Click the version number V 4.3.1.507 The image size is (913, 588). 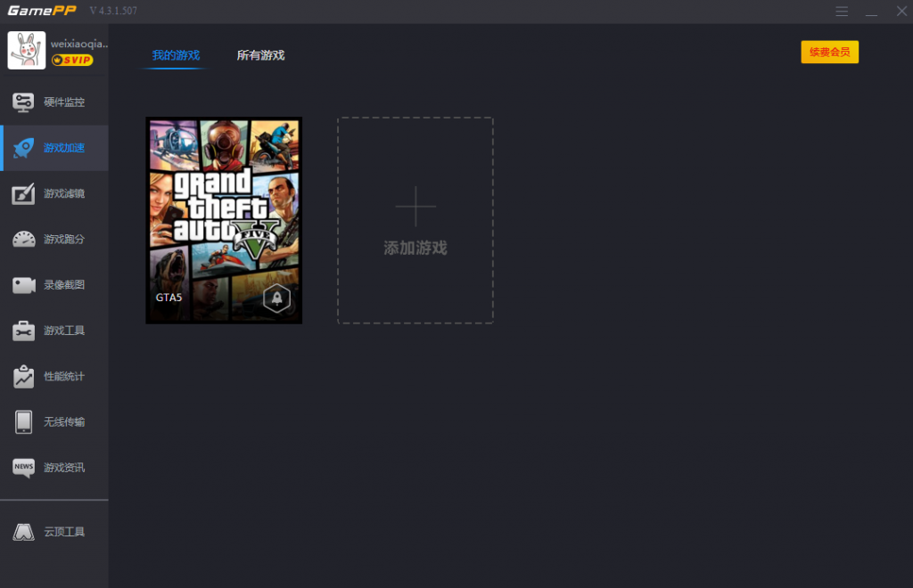click(113, 11)
